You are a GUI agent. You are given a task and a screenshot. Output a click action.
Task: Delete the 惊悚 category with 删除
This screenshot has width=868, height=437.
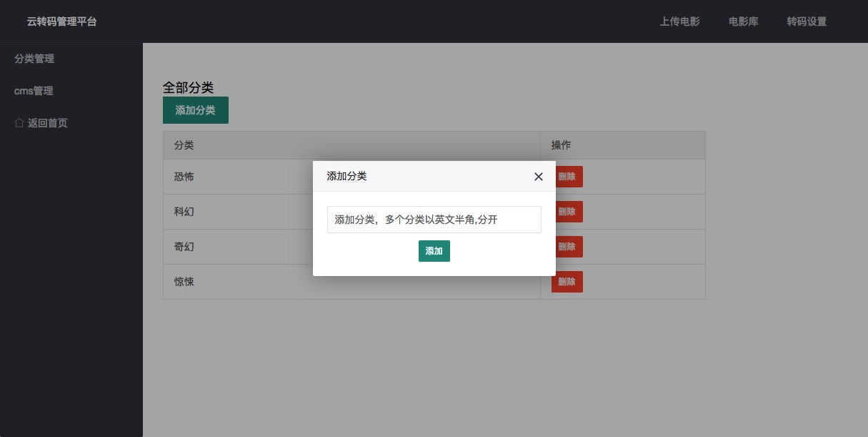point(567,282)
